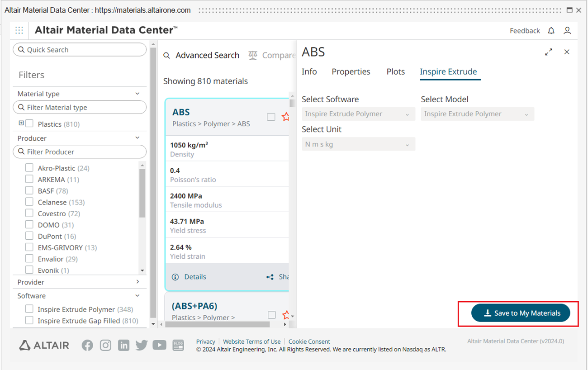Open the ABS material card title
Screen dimensions: 588x370
(x=181, y=112)
